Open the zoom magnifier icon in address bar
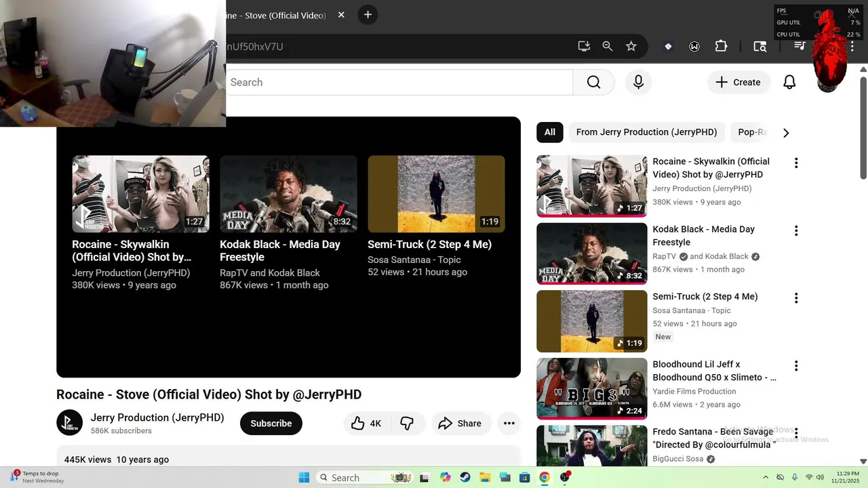This screenshot has height=488, width=868. pos(608,46)
